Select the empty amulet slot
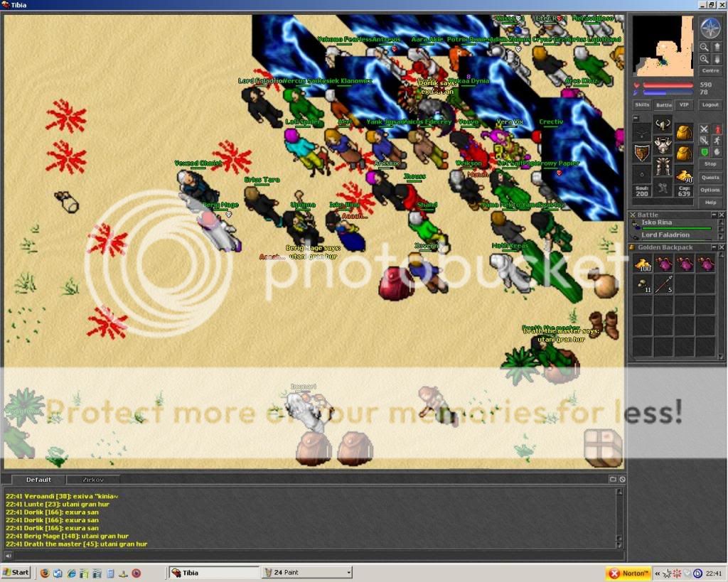Viewport: 728px width, 582px height. [642, 132]
